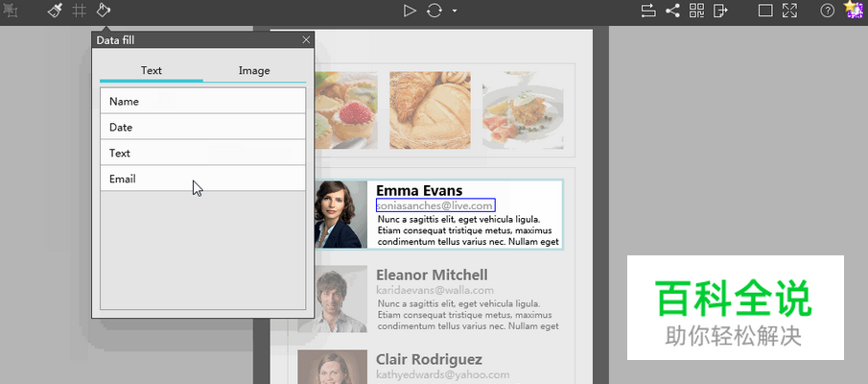Open the QR code icon
This screenshot has height=384, width=868.
696,11
